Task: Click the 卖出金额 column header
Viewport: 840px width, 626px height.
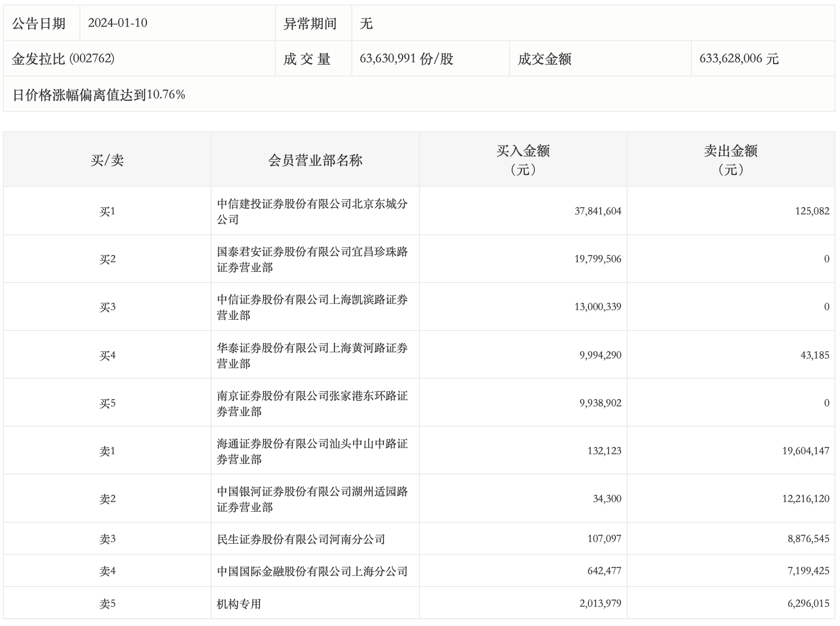Action: point(730,160)
